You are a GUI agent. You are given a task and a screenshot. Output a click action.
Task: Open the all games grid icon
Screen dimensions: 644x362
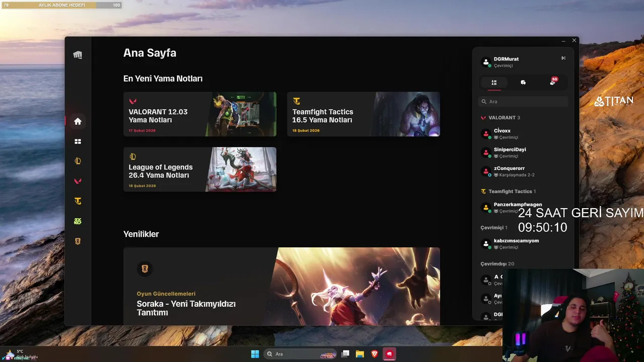coord(77,142)
